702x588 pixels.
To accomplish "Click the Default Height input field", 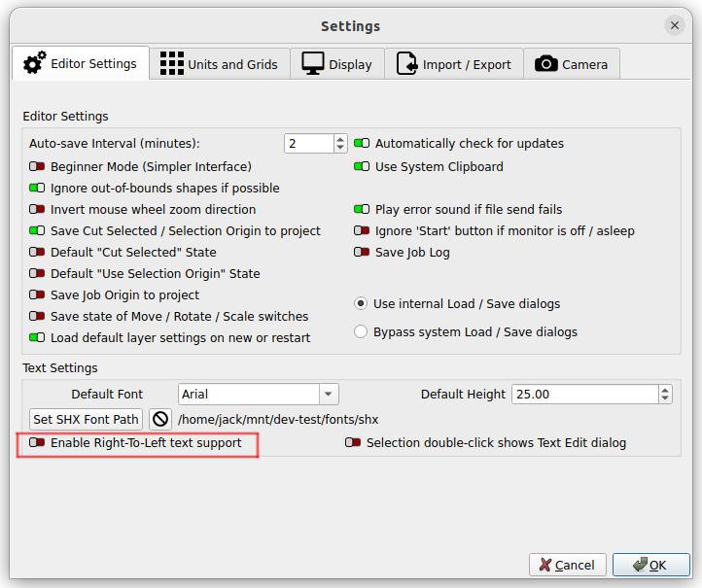I will pos(583,395).
